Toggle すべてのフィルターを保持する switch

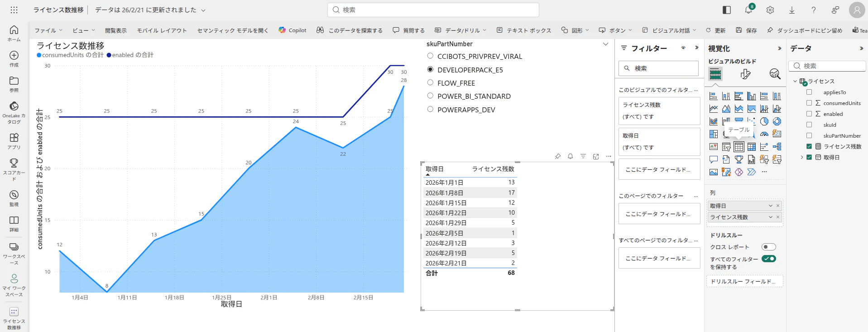click(769, 259)
